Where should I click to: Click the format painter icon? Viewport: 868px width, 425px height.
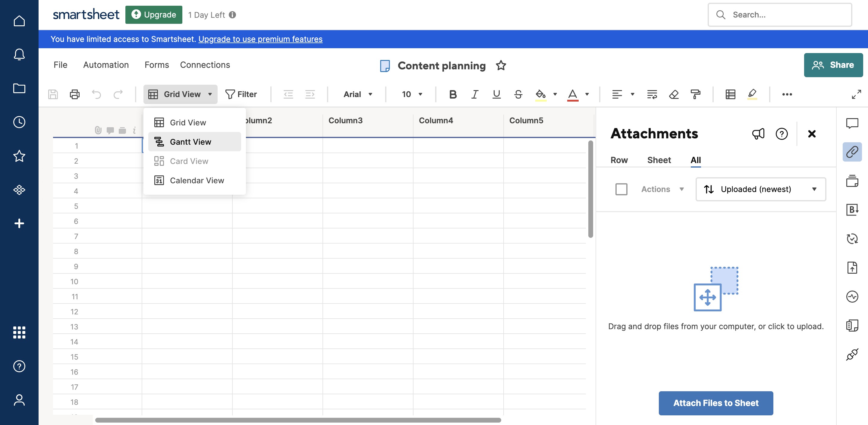(695, 94)
